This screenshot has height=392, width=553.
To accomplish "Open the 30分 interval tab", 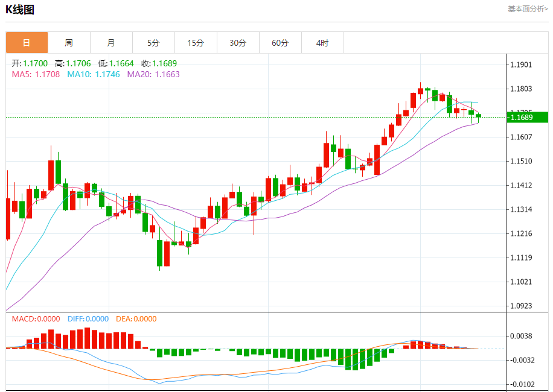I will point(238,43).
